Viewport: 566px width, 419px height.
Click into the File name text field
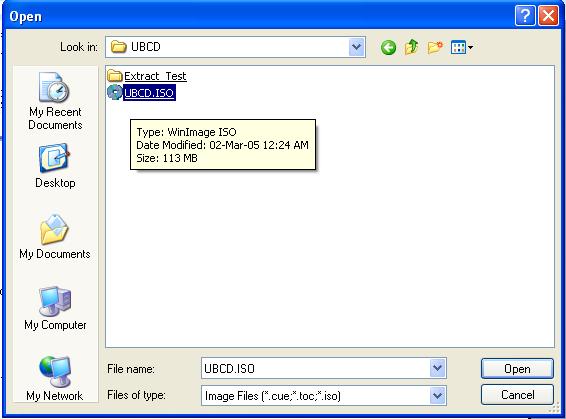point(315,368)
